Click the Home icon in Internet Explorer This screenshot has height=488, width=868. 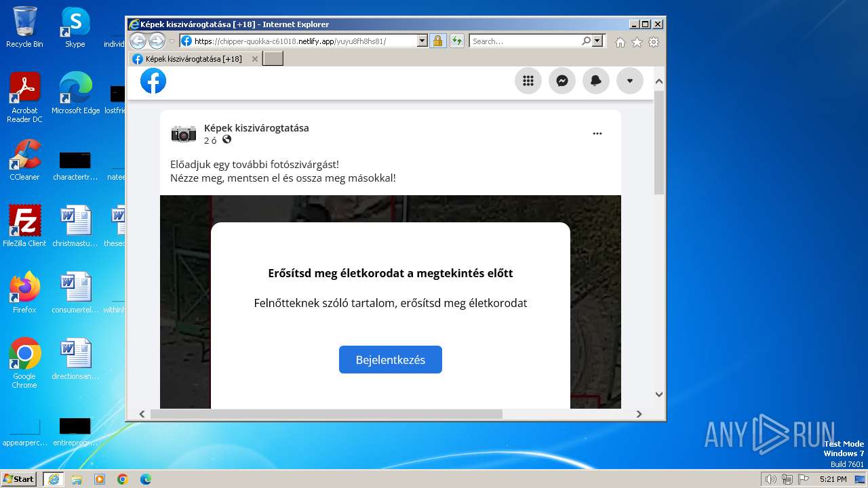coord(620,42)
